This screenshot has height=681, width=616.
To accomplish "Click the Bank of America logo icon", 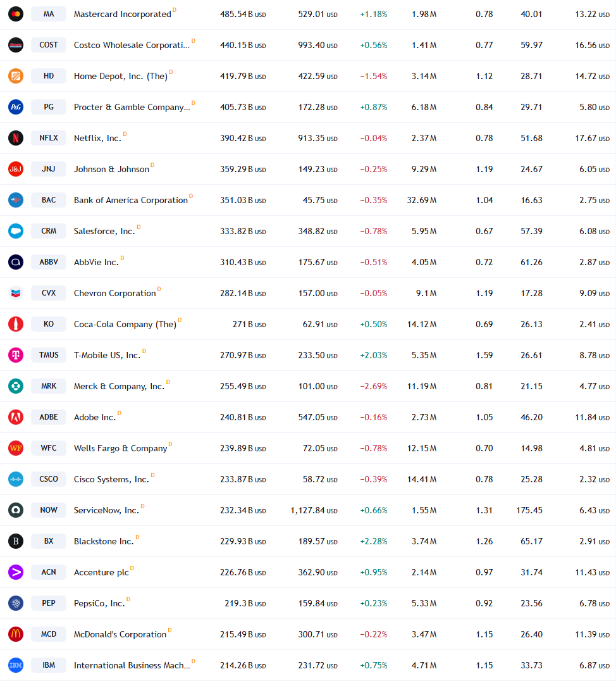I will (16, 200).
